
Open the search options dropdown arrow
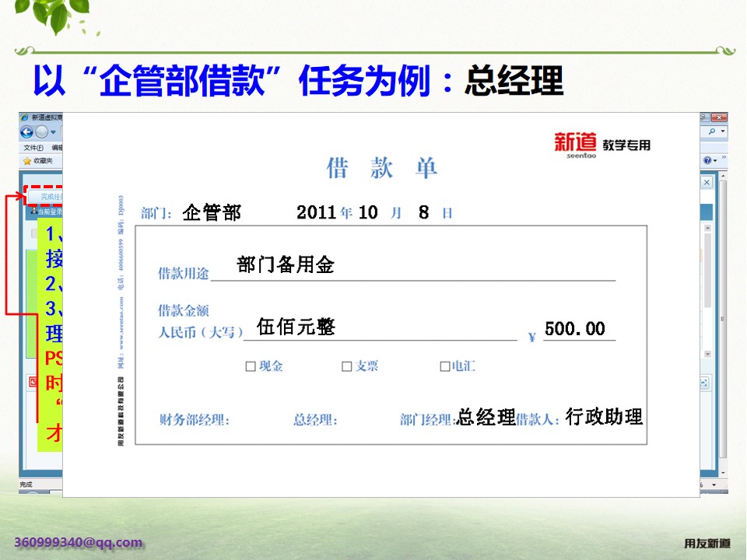[x=723, y=131]
